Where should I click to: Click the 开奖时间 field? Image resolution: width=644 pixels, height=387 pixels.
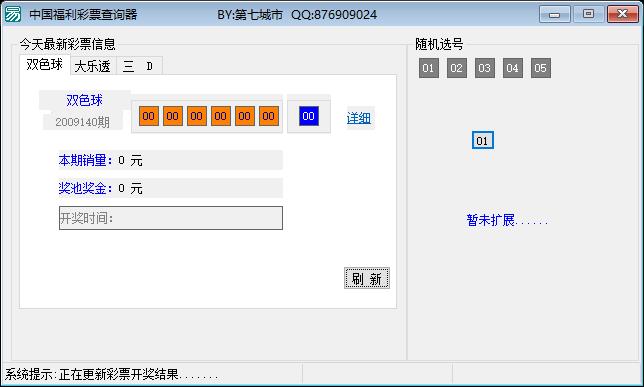(x=171, y=218)
